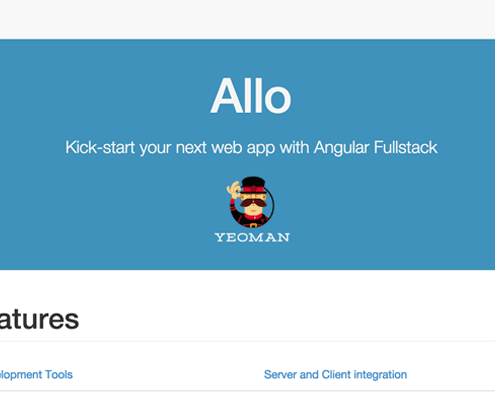495x400 pixels.
Task: Click the divider line under Features heading
Action: pos(247,341)
